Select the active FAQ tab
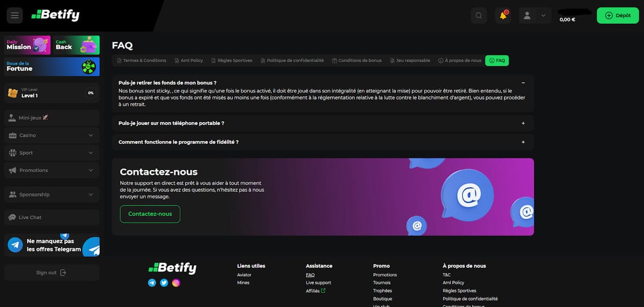This screenshot has width=644, height=307. coord(497,61)
